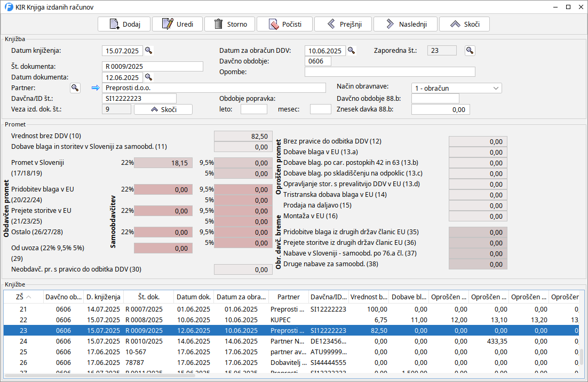
Task: Click lookup icon beside Zaporedna št.
Action: [x=470, y=51]
